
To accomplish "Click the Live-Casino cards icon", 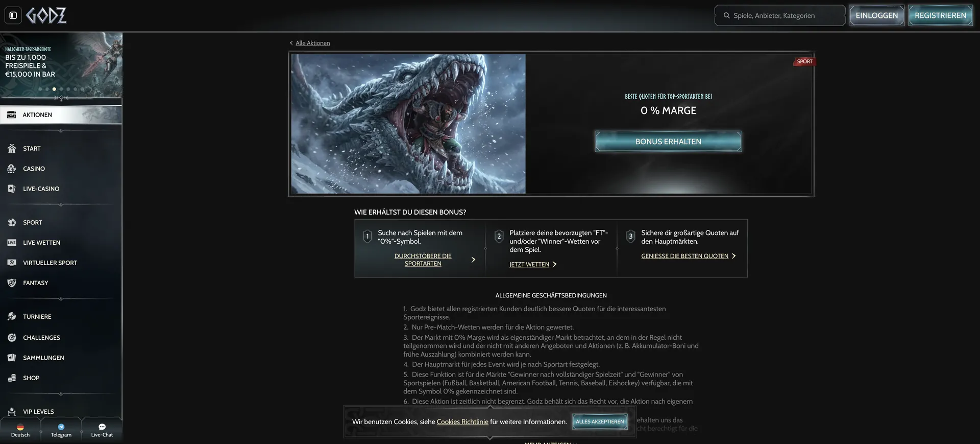I will click(12, 189).
